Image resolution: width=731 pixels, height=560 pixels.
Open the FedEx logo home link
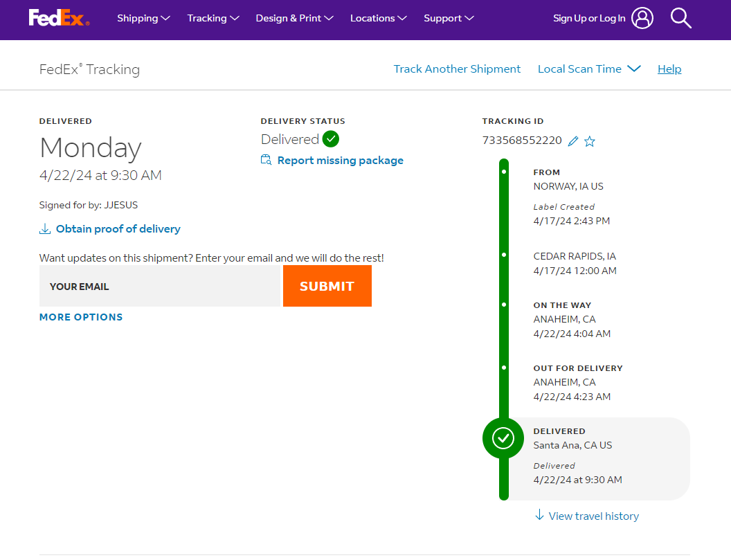click(60, 18)
